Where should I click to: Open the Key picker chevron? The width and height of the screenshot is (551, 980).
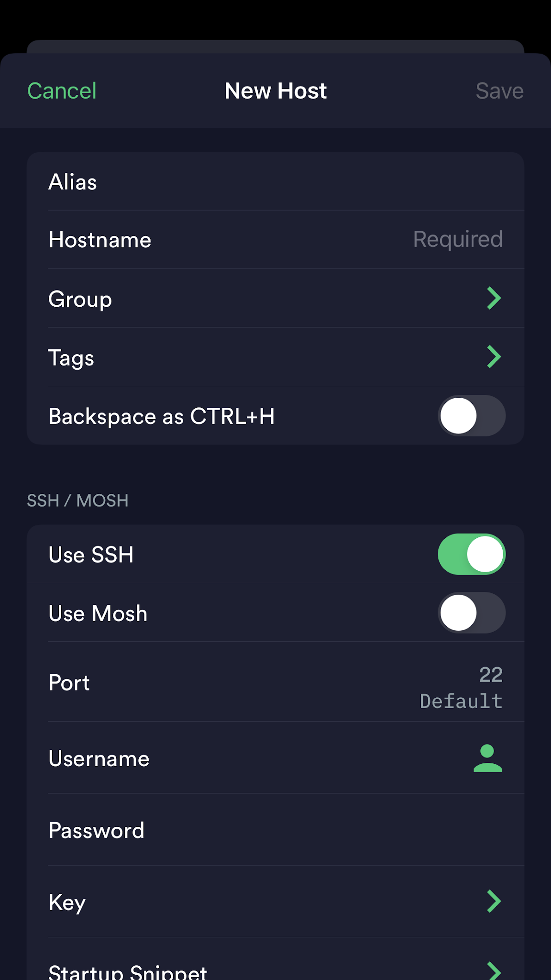[494, 902]
